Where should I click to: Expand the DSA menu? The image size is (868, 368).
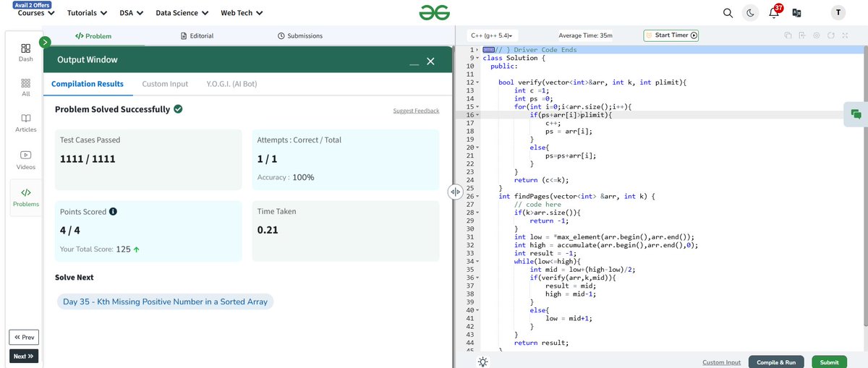(132, 13)
